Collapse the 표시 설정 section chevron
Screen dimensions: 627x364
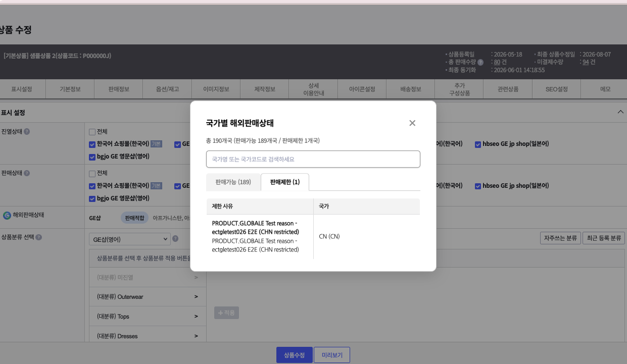pos(621,112)
